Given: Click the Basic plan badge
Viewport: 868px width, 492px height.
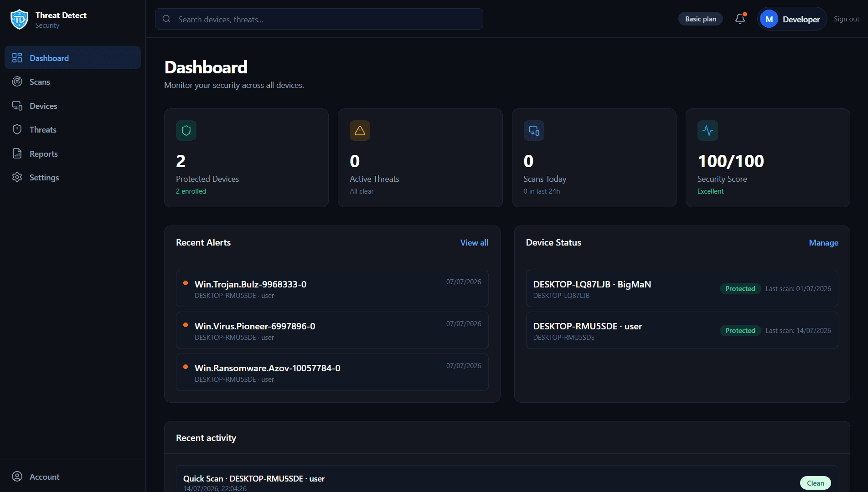Looking at the screenshot, I should coord(700,19).
